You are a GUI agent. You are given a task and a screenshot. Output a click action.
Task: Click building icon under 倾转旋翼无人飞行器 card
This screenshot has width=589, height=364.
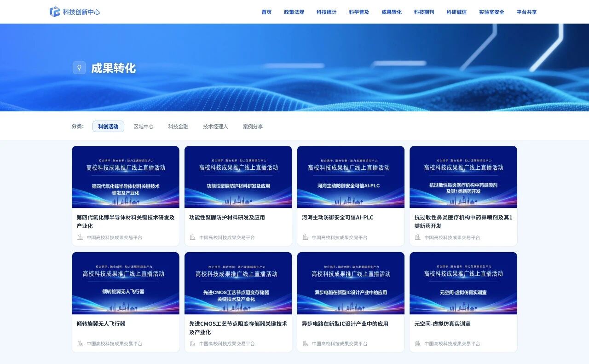tap(80, 343)
